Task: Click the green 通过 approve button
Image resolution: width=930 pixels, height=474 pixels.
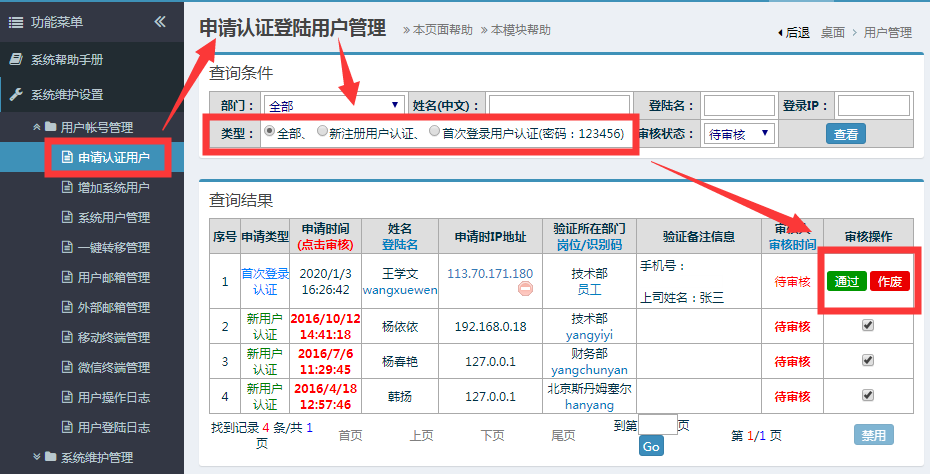Action: 847,281
